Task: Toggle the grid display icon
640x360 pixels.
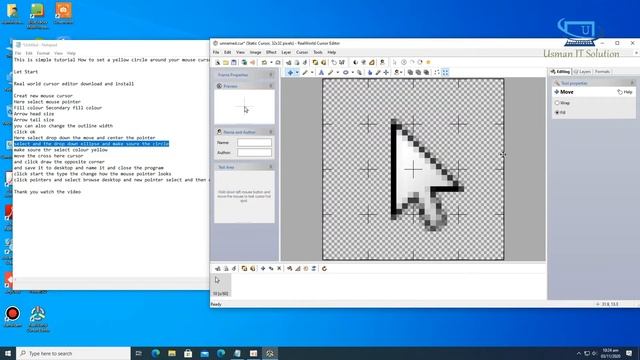Action: pyautogui.click(x=445, y=73)
